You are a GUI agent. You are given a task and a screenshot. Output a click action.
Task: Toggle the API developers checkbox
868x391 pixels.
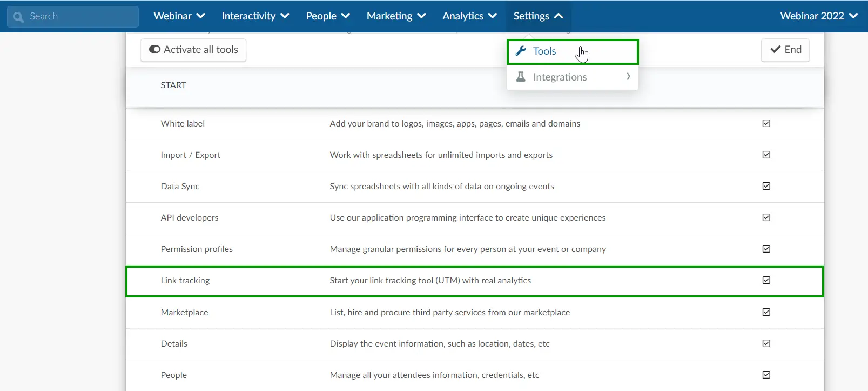click(766, 217)
